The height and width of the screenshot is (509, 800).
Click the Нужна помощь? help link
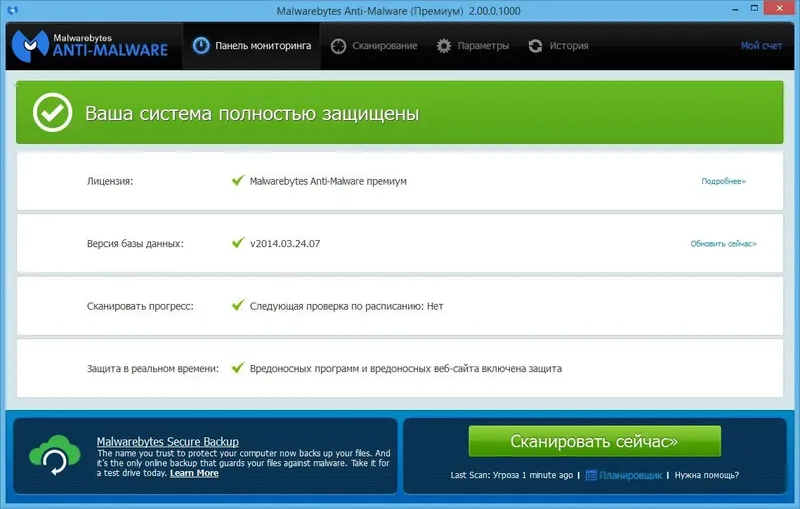(x=707, y=475)
